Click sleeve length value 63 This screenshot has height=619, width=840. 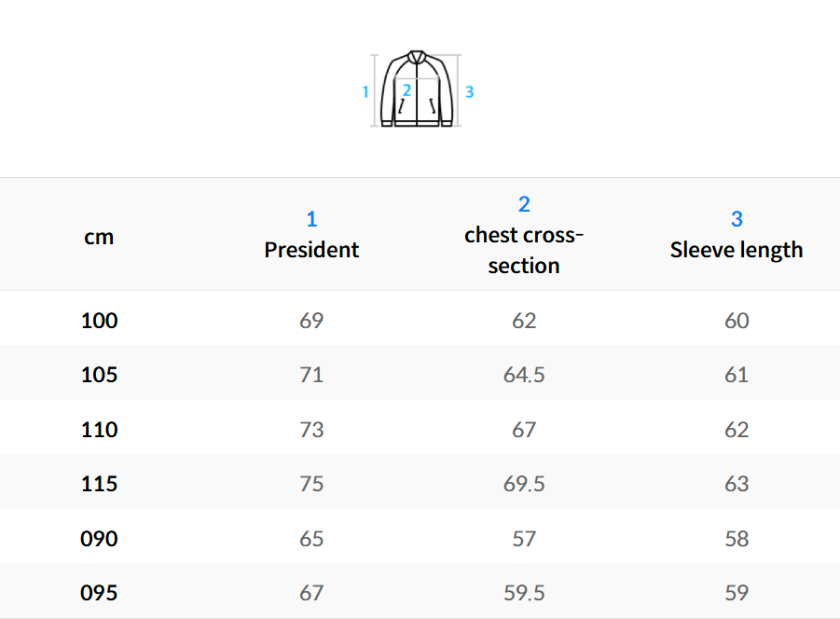737,484
